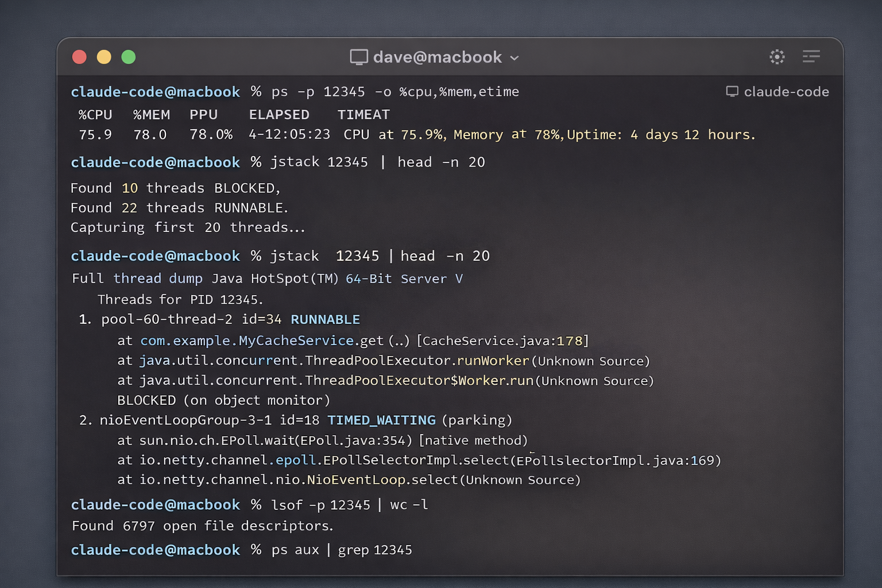Click the yellow minimize traffic light button
This screenshot has height=588, width=882.
pyautogui.click(x=104, y=57)
